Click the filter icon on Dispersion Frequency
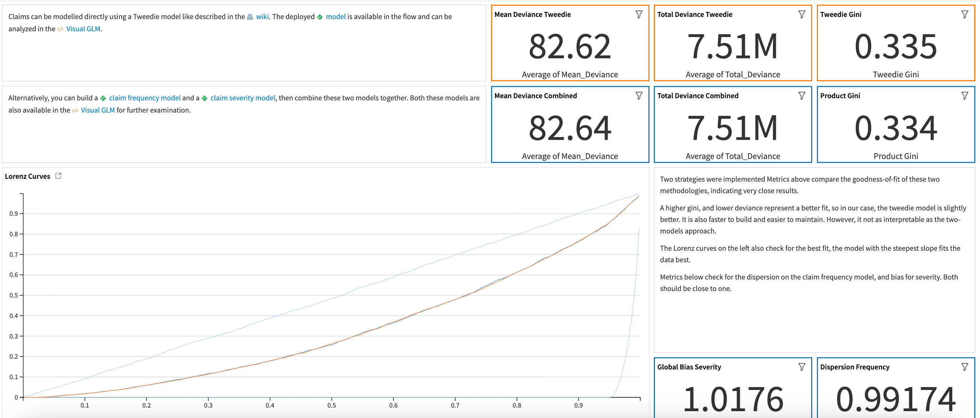This screenshot has width=980, height=418. pos(965,367)
